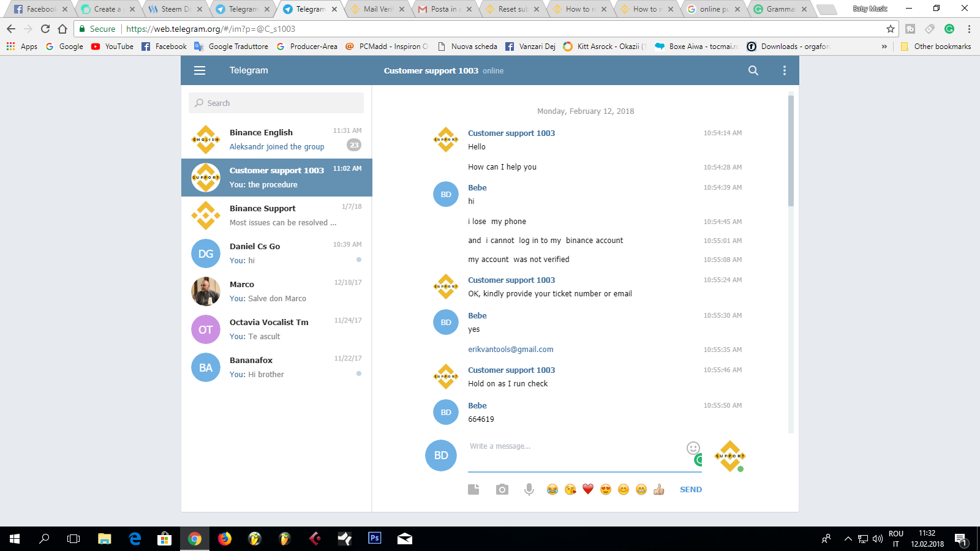Click the Customer support 1003 chat header title
Image resolution: width=980 pixels, height=551 pixels.
tap(431, 70)
